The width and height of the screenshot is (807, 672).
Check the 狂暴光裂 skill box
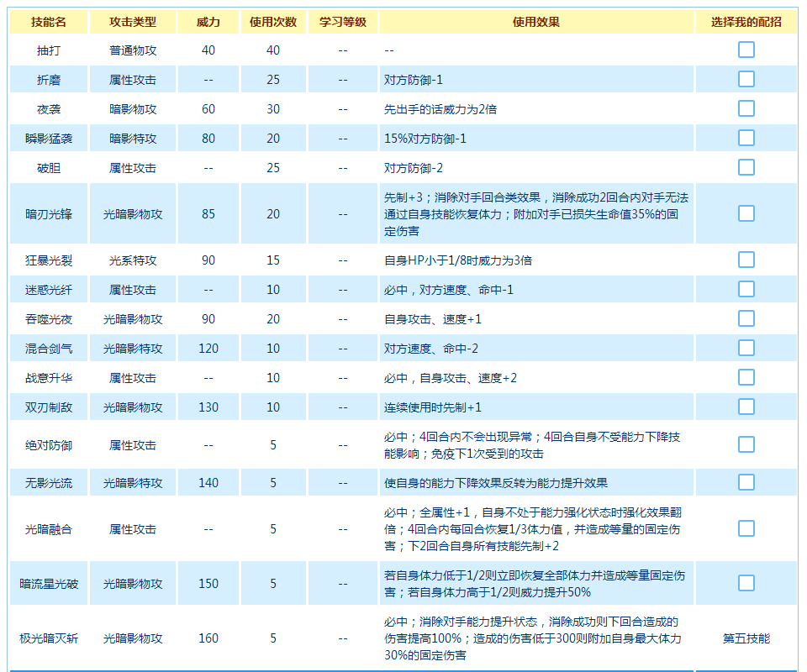746,260
